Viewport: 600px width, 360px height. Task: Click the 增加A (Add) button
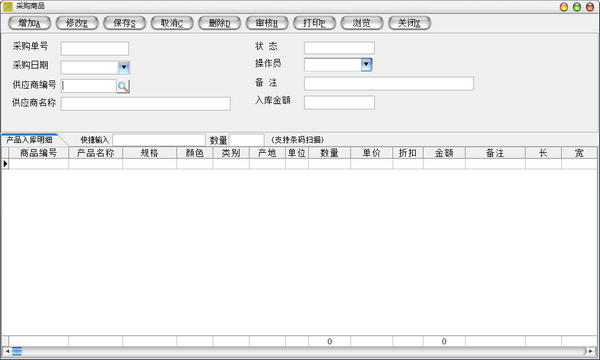pyautogui.click(x=29, y=23)
